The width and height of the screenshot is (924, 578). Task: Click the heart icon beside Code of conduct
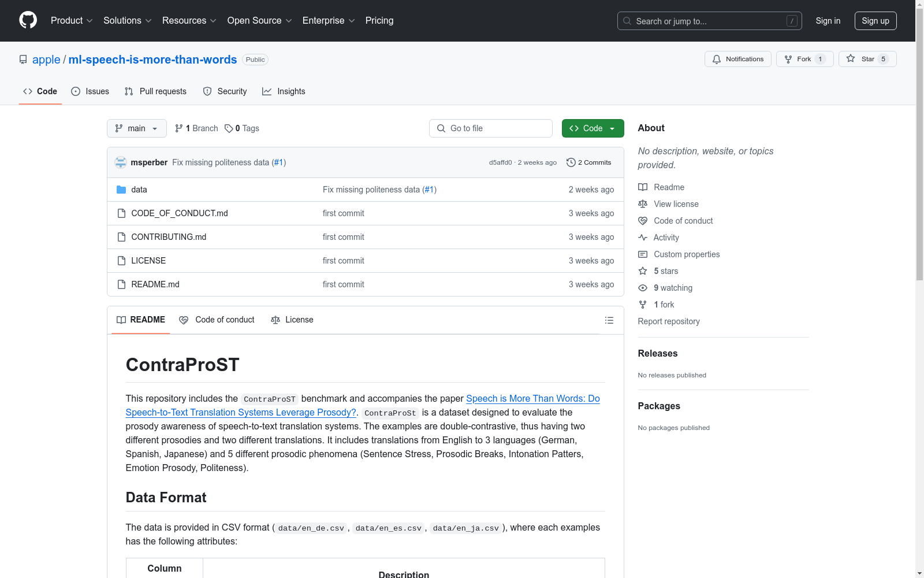643,221
